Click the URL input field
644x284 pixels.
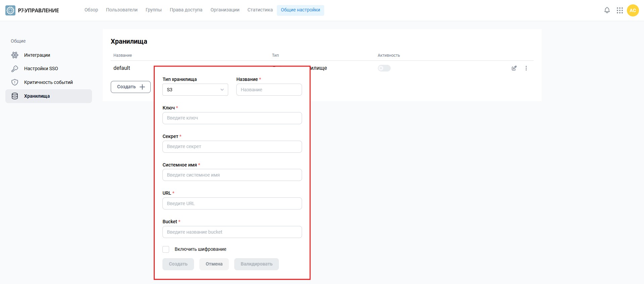(232, 203)
